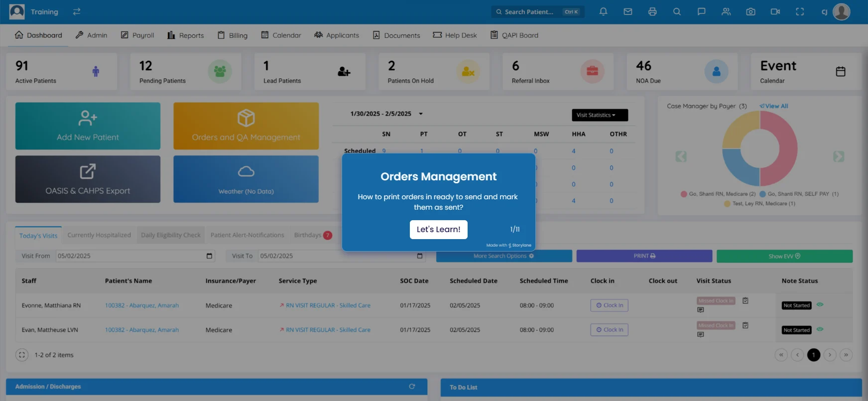
Task: Open the Billing menu
Action: [232, 35]
